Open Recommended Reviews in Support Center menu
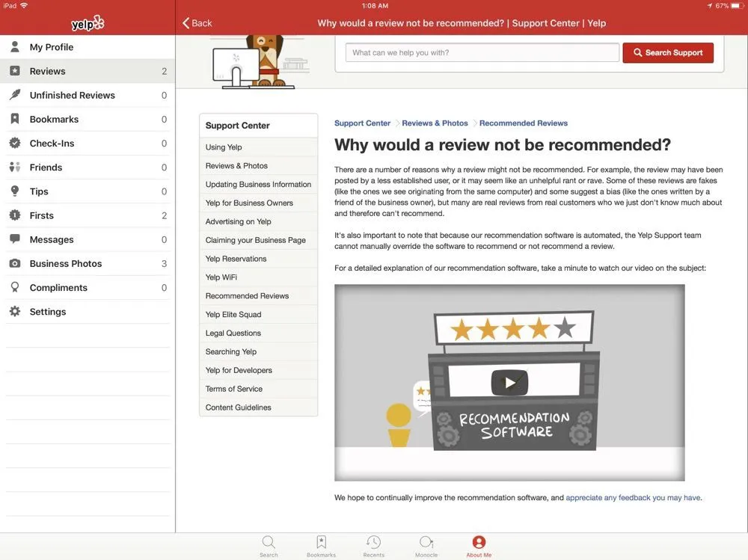Screen dimensions: 748x560 coord(259,296)
